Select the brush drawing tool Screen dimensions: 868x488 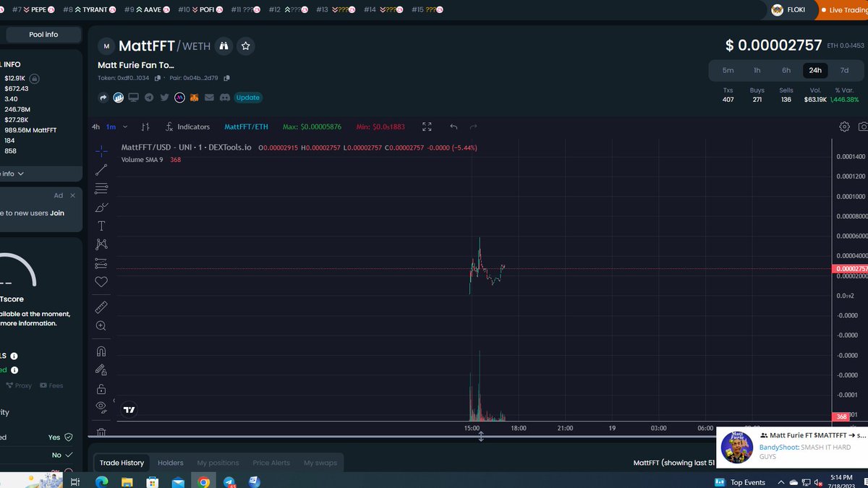click(101, 207)
